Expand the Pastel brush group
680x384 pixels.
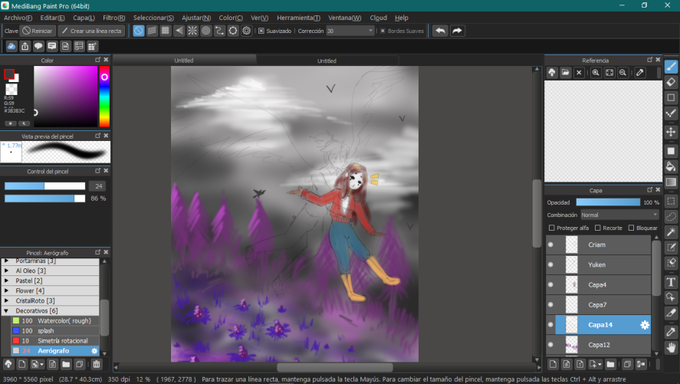coord(7,281)
